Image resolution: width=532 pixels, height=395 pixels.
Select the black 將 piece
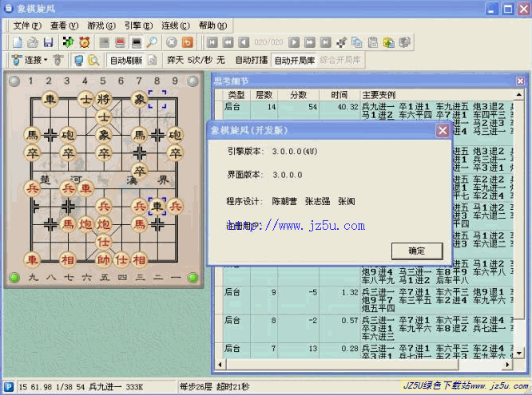pyautogui.click(x=104, y=99)
